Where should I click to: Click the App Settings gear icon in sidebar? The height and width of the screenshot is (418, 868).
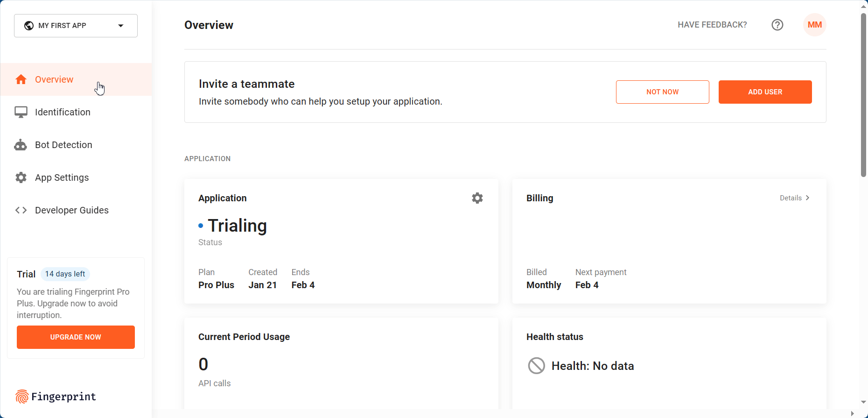pyautogui.click(x=21, y=177)
